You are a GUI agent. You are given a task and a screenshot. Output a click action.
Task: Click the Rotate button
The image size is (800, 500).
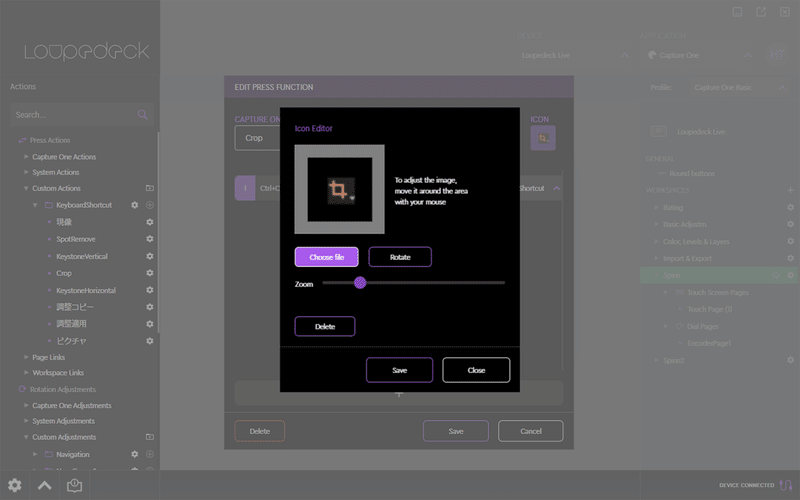point(400,257)
